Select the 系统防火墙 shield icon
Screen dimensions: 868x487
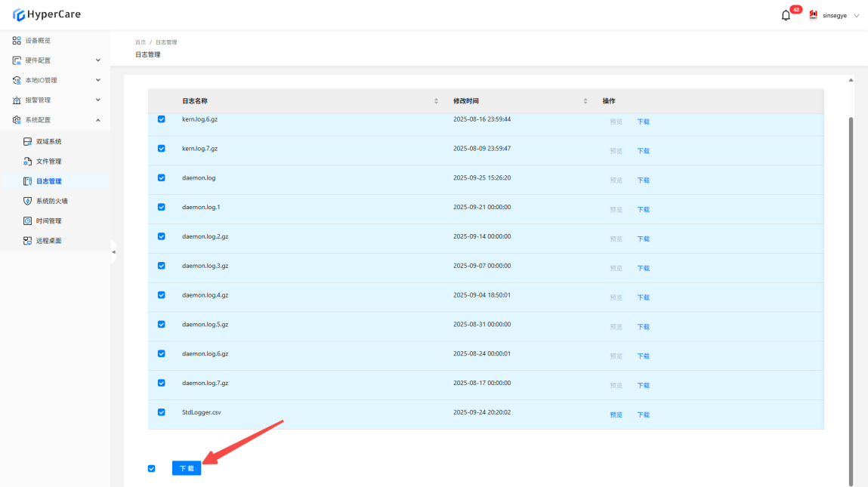[28, 202]
